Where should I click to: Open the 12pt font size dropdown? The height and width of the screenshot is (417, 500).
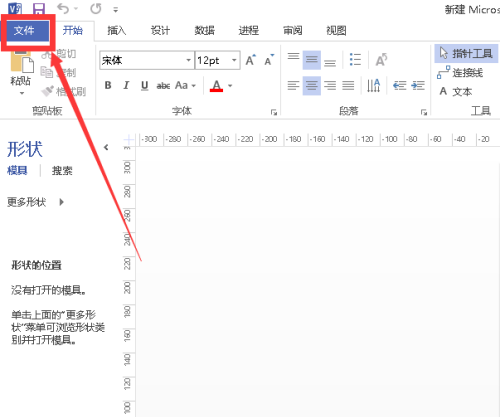click(234, 60)
